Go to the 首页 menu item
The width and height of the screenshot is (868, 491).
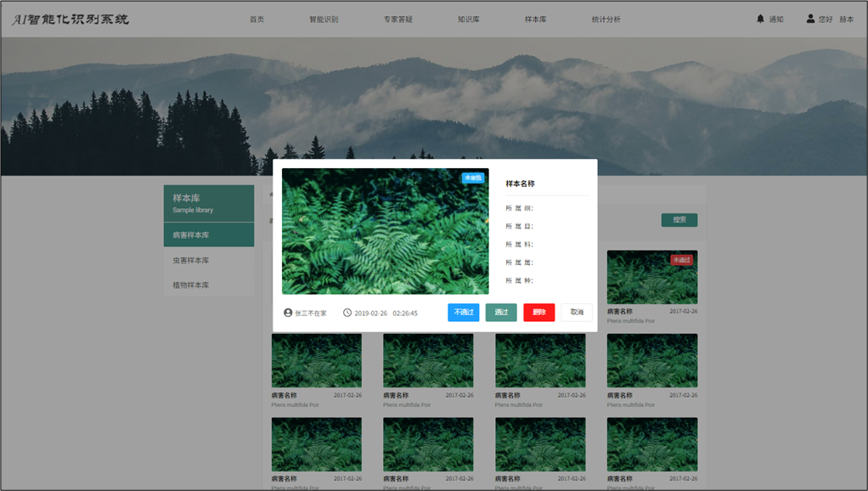tap(256, 20)
